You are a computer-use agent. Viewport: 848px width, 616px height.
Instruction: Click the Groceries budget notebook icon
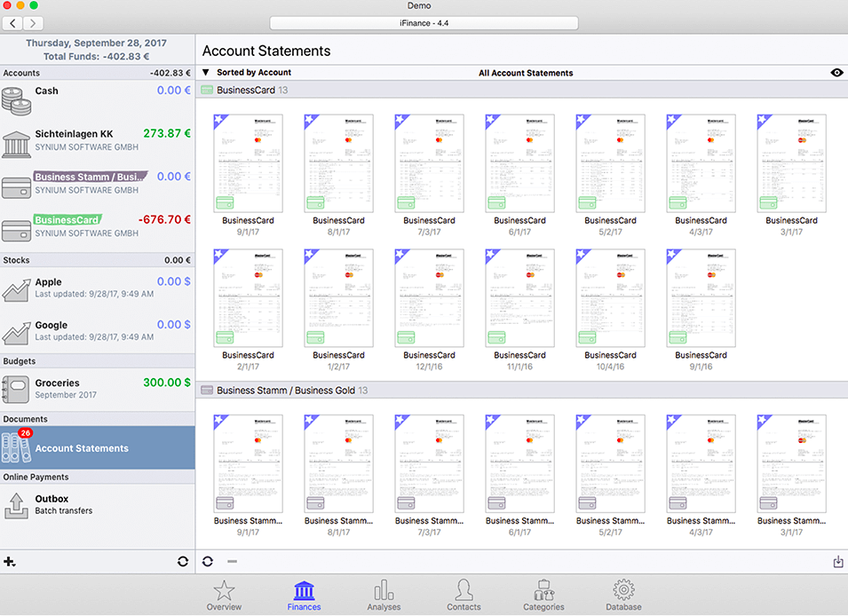coord(16,390)
